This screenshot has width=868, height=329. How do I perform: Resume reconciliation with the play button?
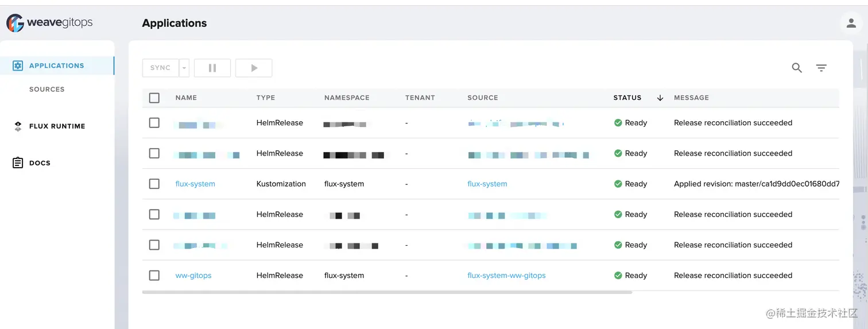click(x=254, y=68)
